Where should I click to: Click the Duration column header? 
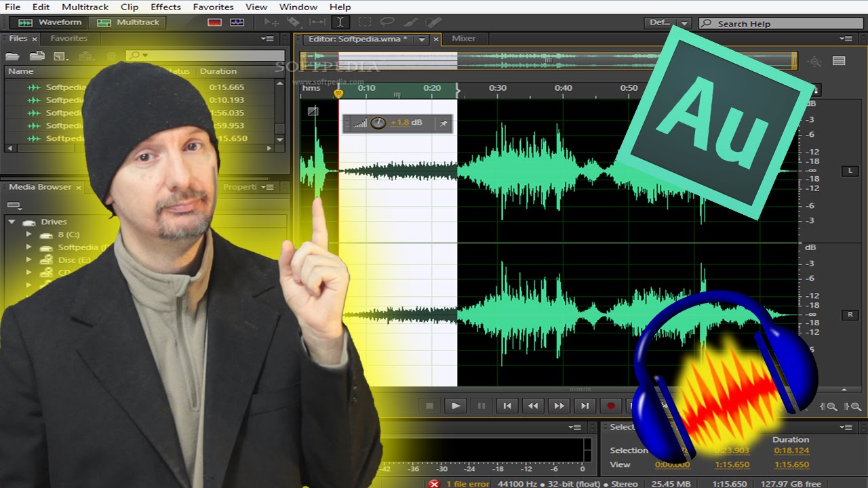click(218, 71)
